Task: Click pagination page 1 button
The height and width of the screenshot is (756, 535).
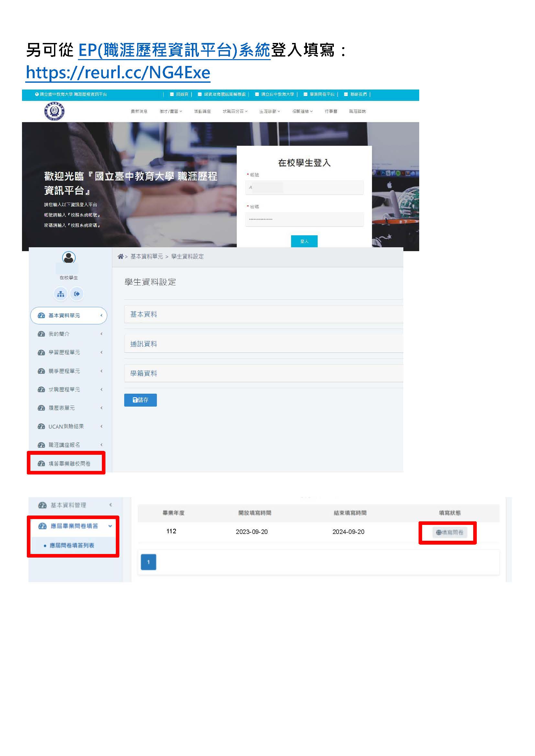Action: (148, 562)
